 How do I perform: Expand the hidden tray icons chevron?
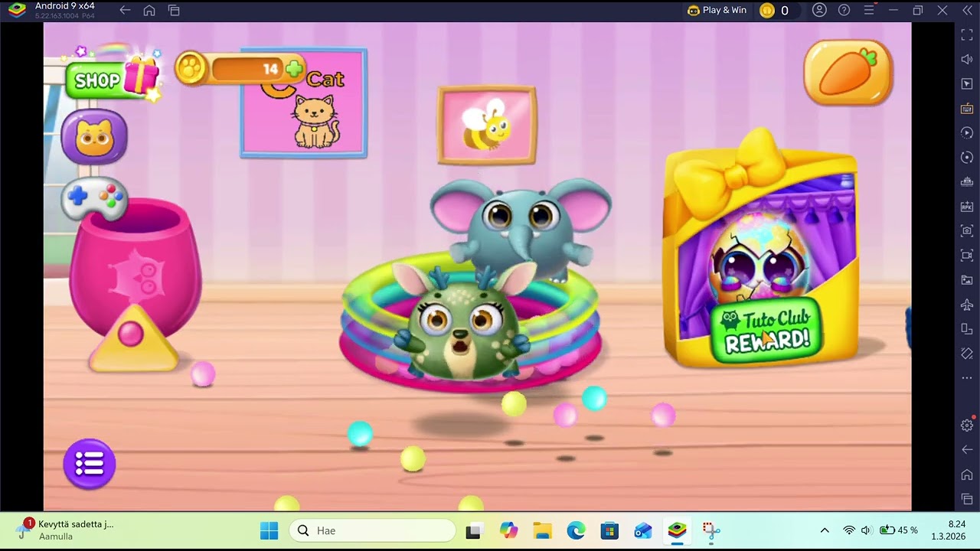(825, 530)
